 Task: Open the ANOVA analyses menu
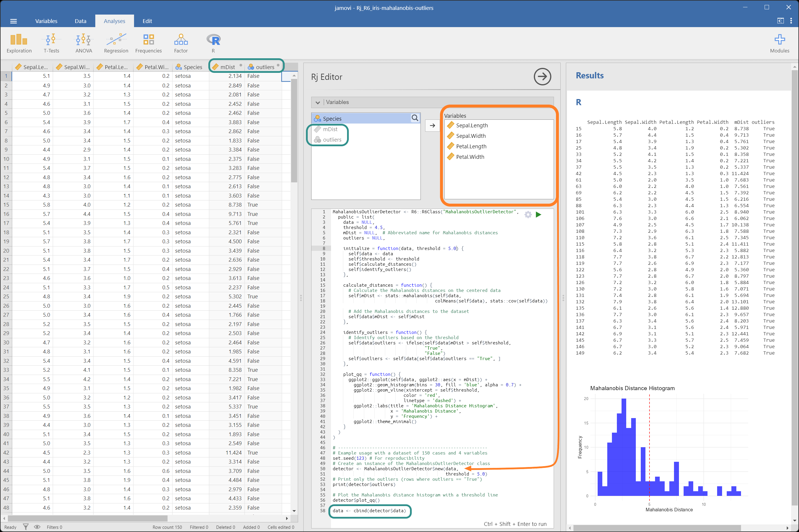coord(83,43)
